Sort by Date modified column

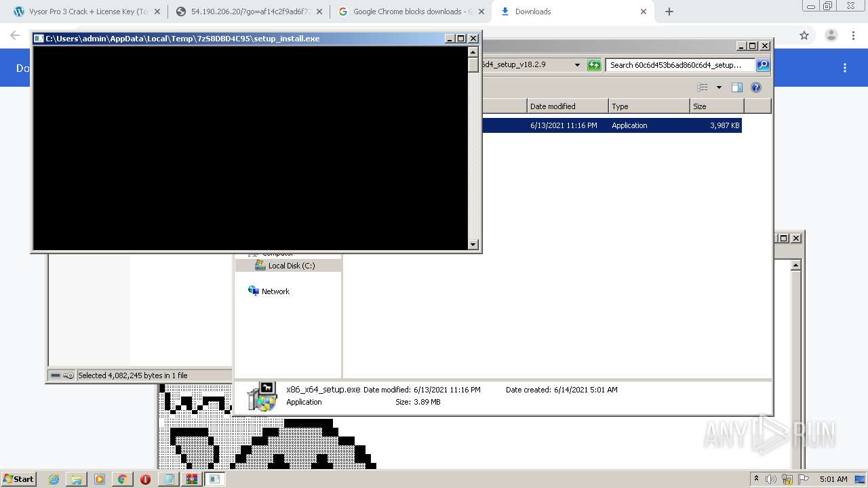(568, 106)
